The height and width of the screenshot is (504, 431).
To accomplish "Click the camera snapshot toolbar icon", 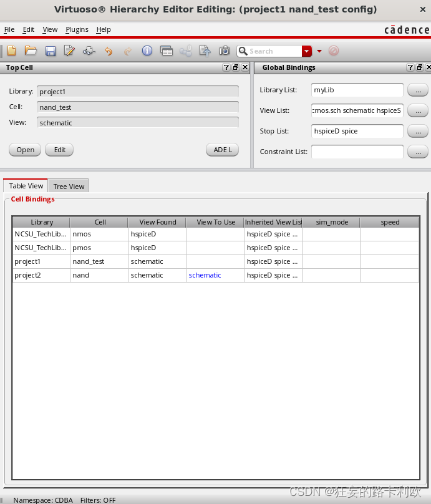I will (x=225, y=51).
